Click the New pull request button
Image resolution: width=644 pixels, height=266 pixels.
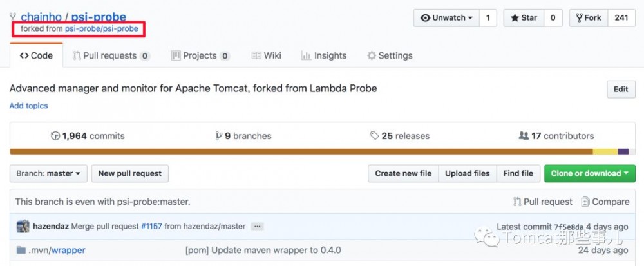[129, 173]
